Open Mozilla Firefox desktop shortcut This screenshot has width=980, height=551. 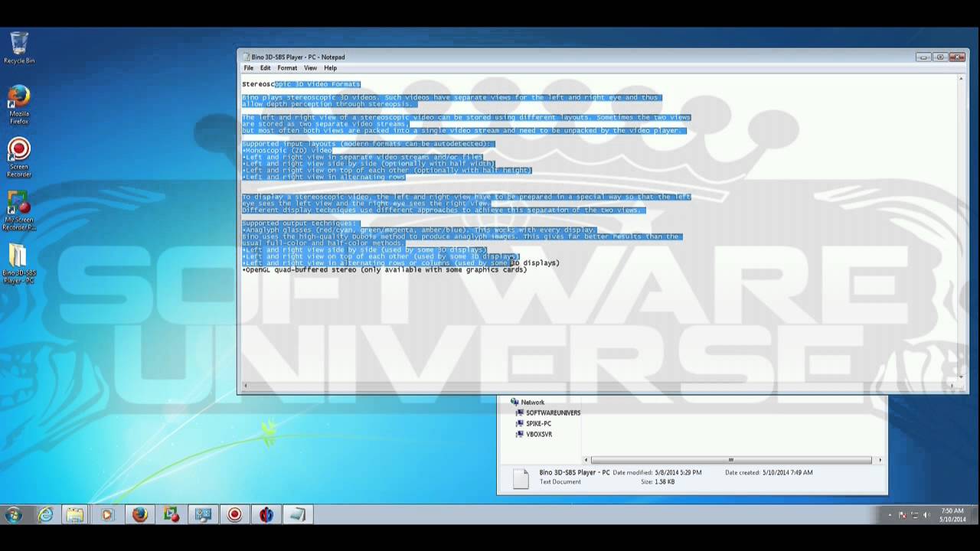[x=19, y=105]
